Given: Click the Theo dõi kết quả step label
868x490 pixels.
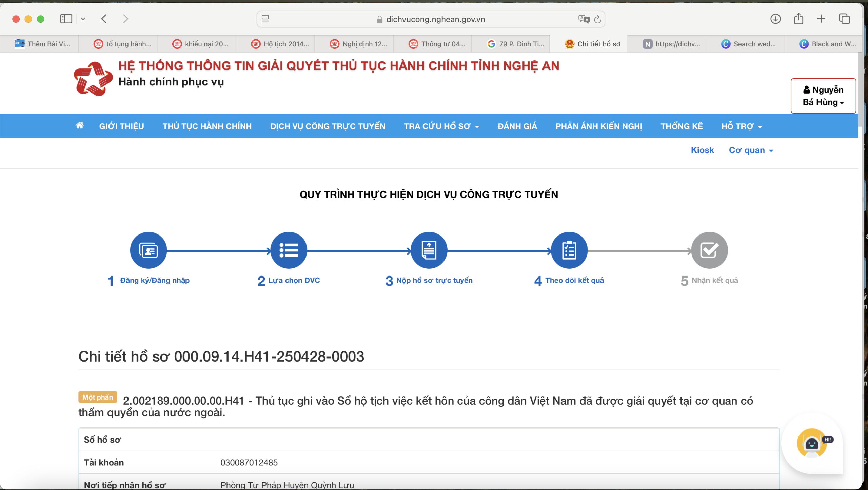Looking at the screenshot, I should click(574, 280).
